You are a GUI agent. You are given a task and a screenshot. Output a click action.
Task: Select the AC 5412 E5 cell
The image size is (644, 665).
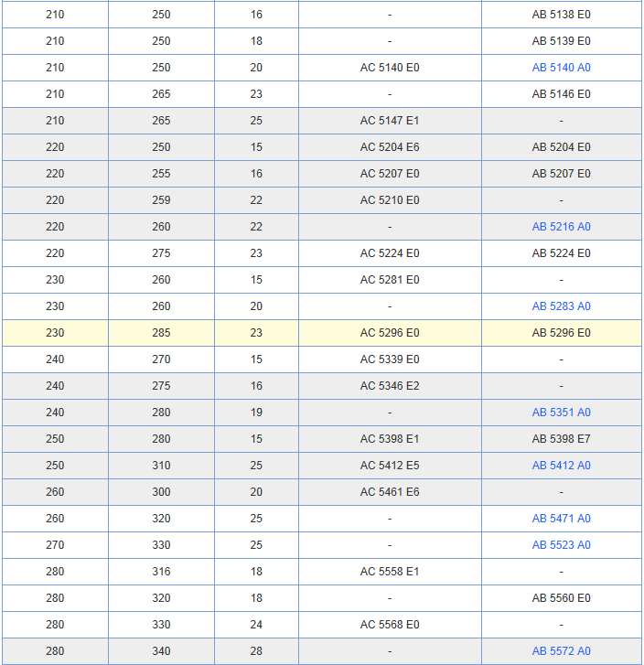[390, 466]
